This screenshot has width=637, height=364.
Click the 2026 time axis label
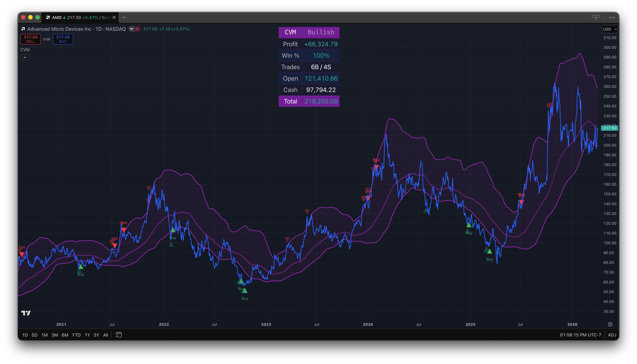(x=572, y=324)
